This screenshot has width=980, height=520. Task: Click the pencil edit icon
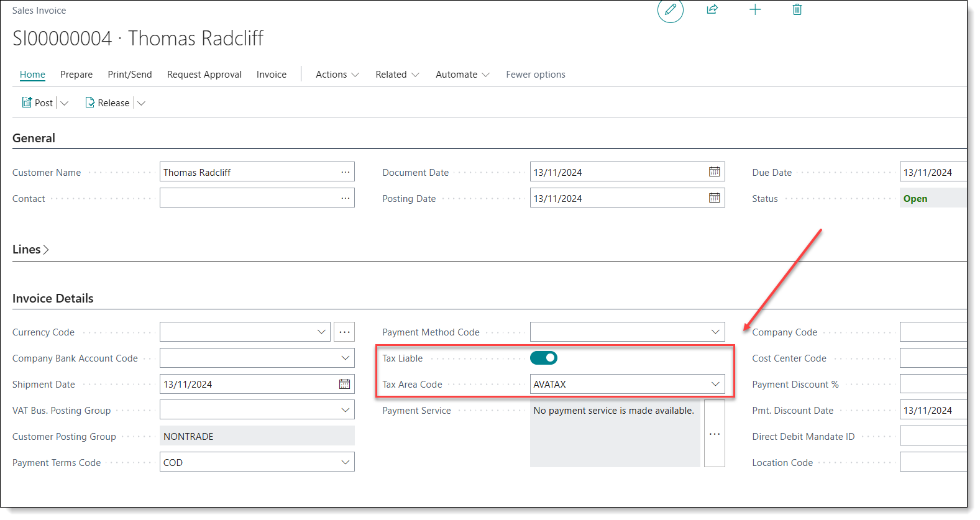(670, 10)
